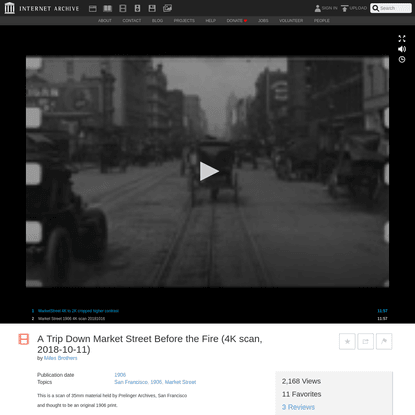Favorite this item with the star button

[347, 341]
